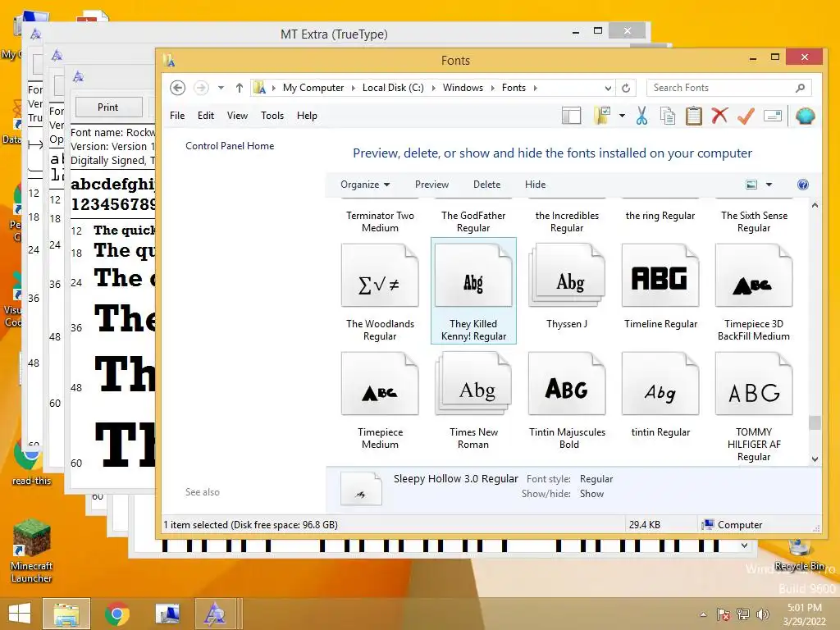Open the recent locations dropdown arrow

(221, 88)
